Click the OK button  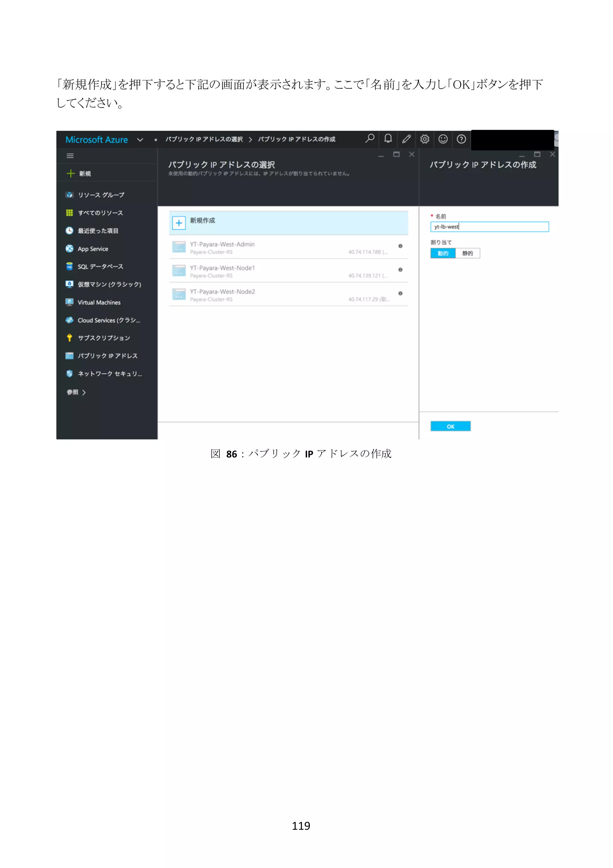coord(450,427)
